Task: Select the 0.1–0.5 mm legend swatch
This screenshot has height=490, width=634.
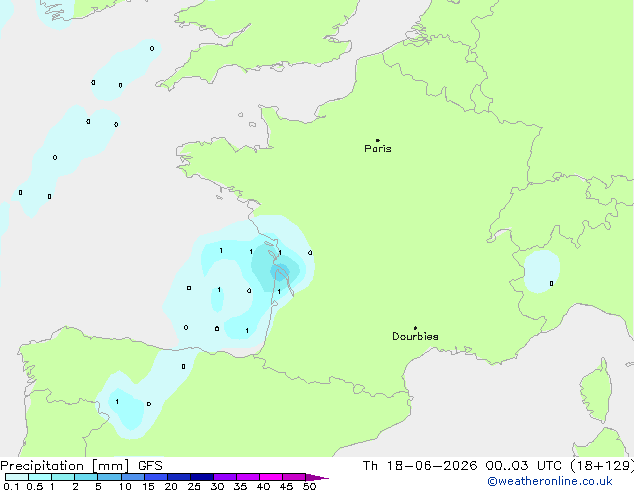Action: point(17,477)
